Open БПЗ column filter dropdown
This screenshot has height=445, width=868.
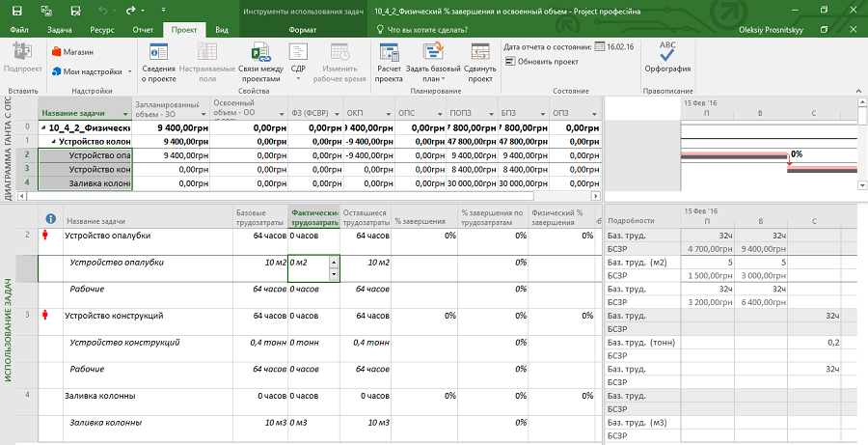point(542,114)
